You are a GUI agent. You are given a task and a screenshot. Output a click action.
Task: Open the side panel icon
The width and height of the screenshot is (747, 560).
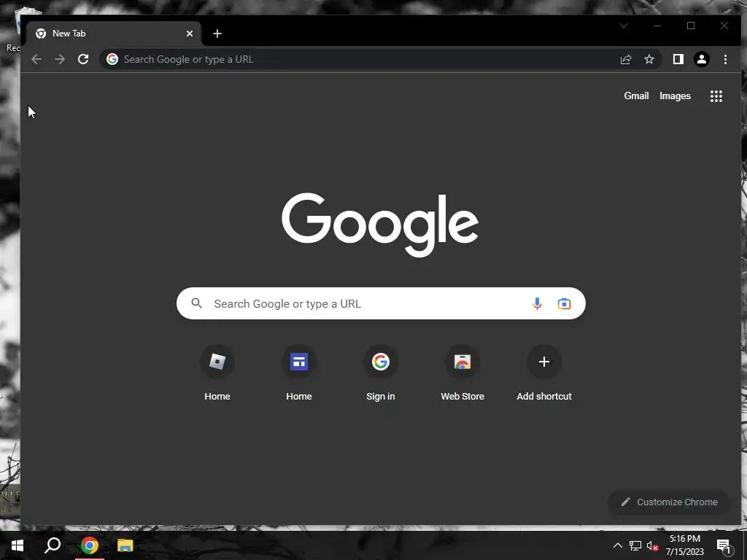[x=678, y=59]
